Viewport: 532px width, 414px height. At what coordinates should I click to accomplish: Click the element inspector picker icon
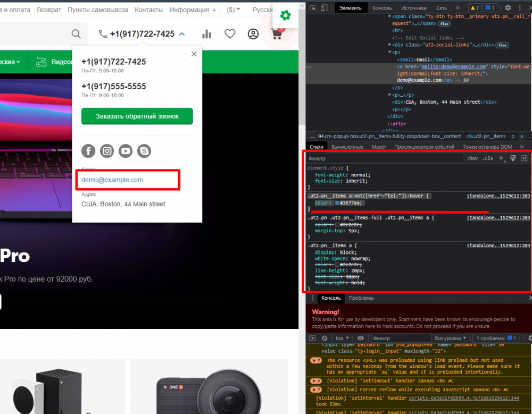(x=312, y=8)
